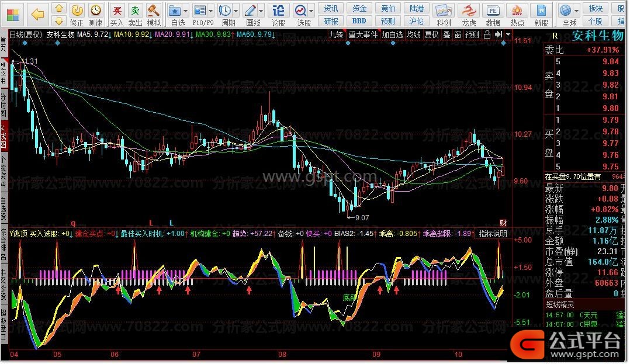Click the 竞价 auction button
The height and width of the screenshot is (364, 630).
click(x=387, y=8)
